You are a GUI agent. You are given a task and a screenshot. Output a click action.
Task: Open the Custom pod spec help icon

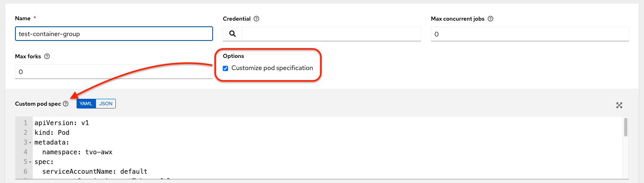pyautogui.click(x=66, y=104)
